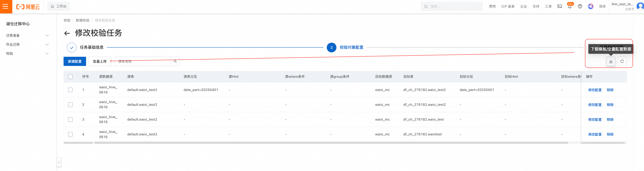Click the 批量上传 button
The image size is (644, 171).
pos(100,61)
